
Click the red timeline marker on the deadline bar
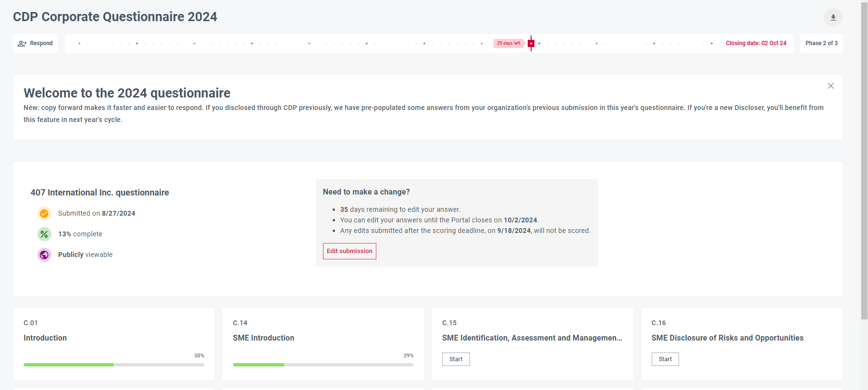pos(531,43)
